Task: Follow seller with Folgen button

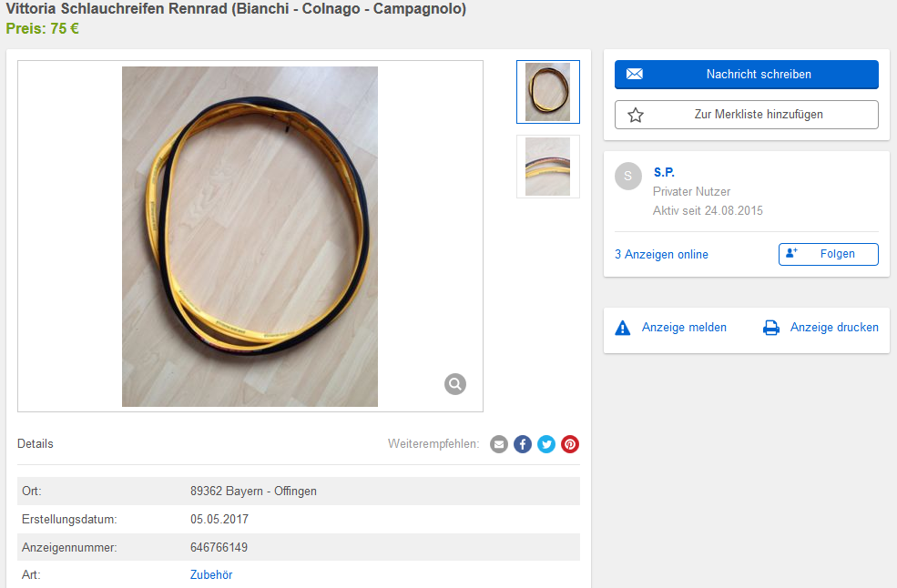Action: [829, 254]
